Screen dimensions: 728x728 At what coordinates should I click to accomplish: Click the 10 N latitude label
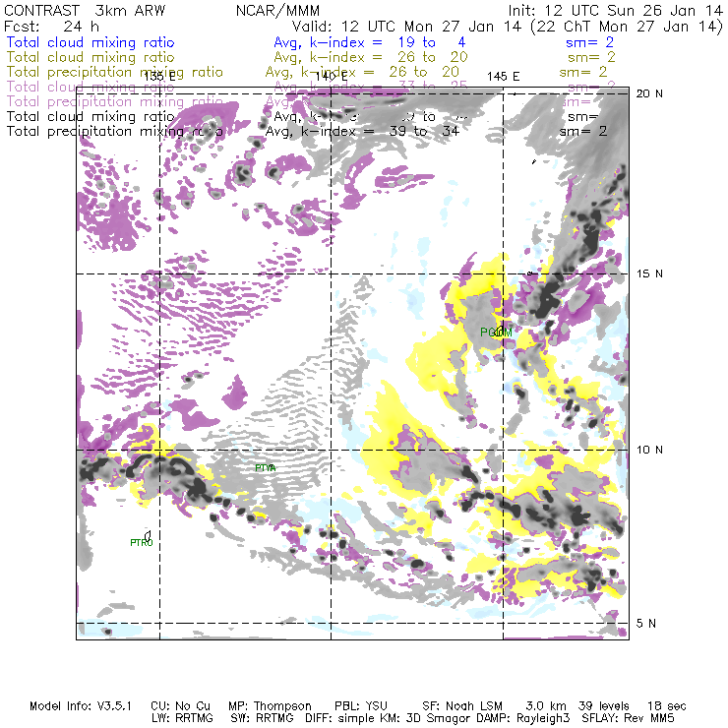tap(649, 450)
